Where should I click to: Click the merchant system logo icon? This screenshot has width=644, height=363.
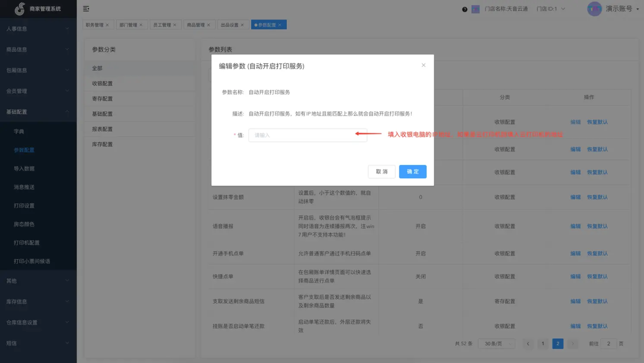tap(20, 9)
